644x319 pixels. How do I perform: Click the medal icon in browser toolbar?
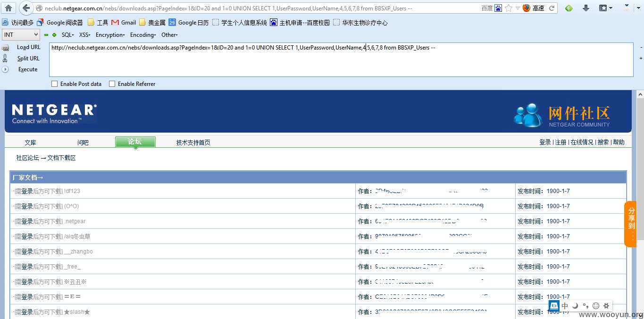627,8
